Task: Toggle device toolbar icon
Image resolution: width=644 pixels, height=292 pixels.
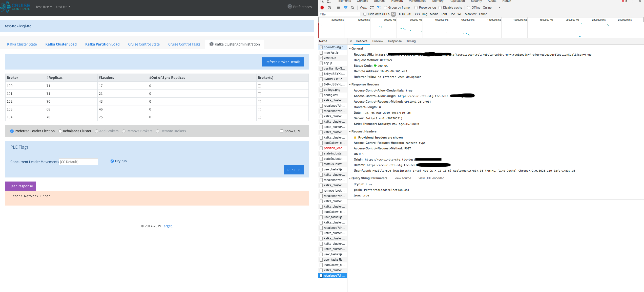Action: (329, 1)
